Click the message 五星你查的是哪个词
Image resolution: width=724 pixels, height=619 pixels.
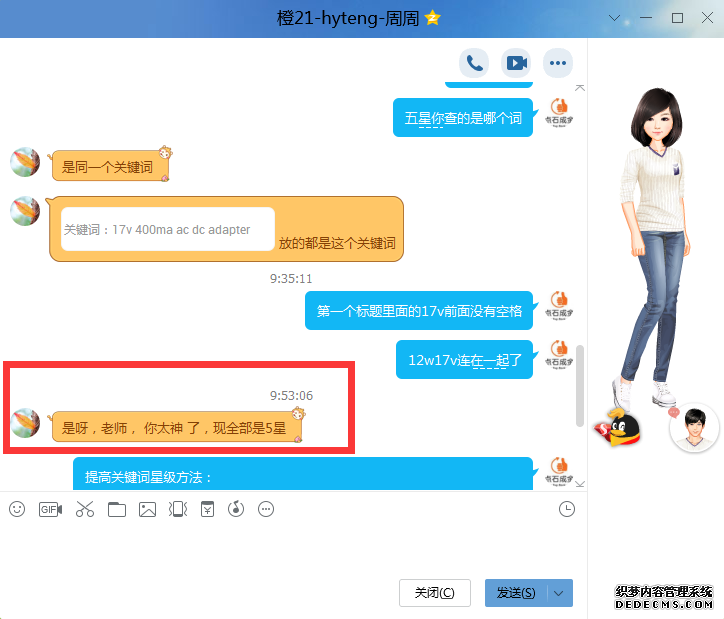pyautogui.click(x=463, y=118)
